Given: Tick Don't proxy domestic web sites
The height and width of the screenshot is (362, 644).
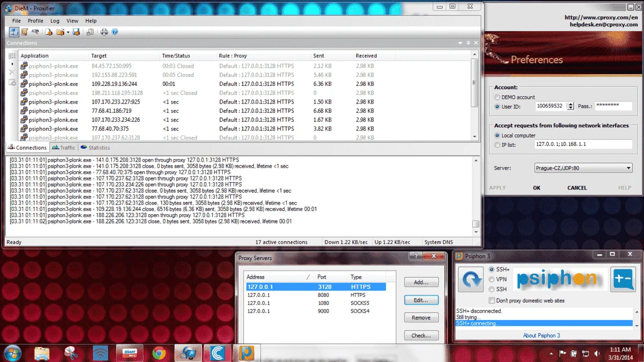Looking at the screenshot, I should [x=491, y=300].
